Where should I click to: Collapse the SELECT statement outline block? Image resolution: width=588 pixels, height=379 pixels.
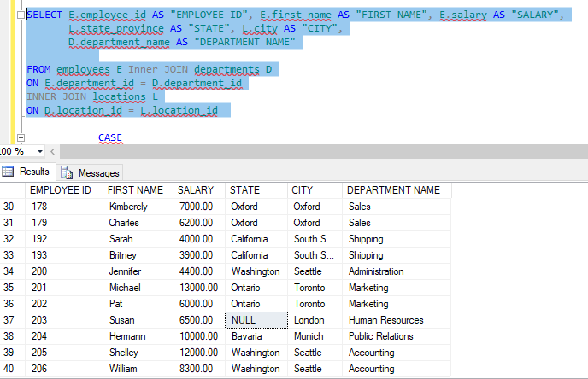(21, 15)
